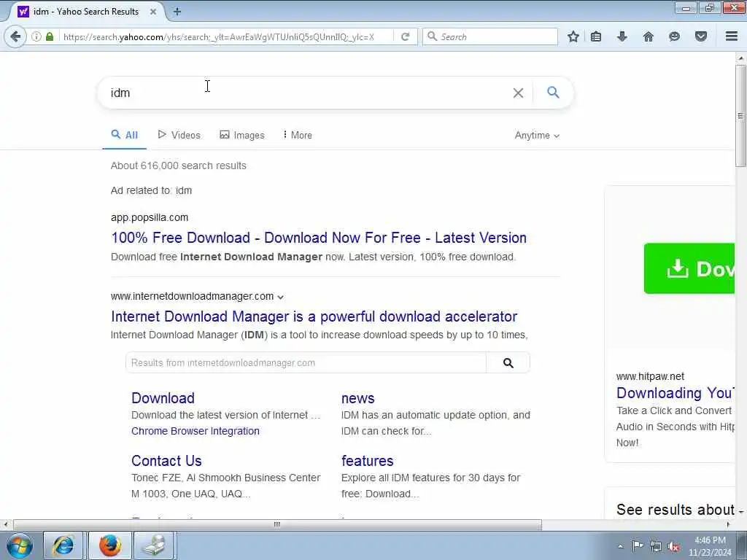Submit Yahoo search with magnifier icon
The height and width of the screenshot is (560, 747).
point(553,93)
